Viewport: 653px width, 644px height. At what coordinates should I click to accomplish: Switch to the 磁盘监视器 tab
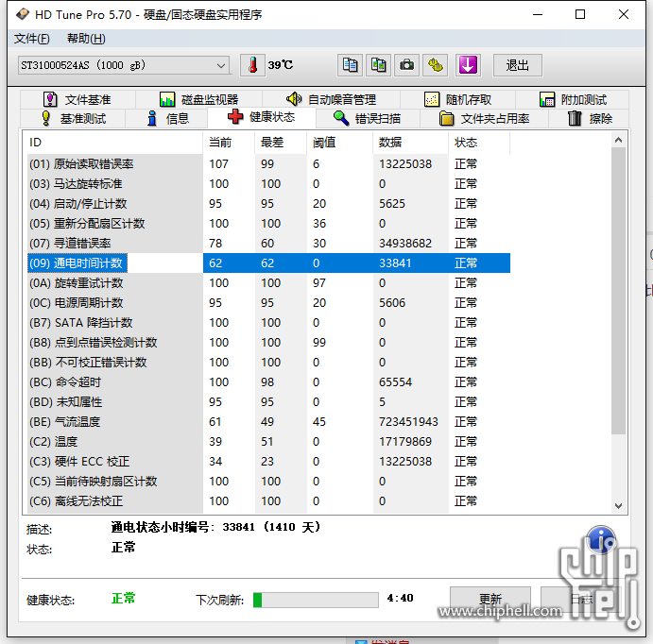[x=199, y=99]
